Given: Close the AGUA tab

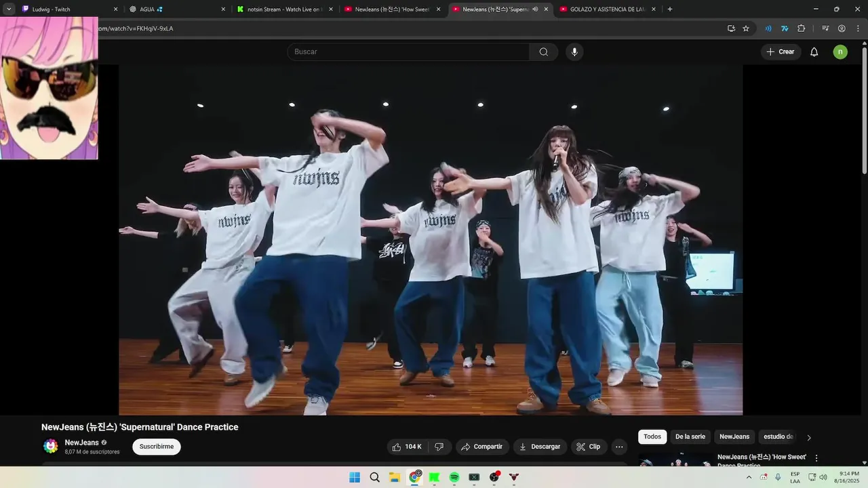Looking at the screenshot, I should click(223, 9).
